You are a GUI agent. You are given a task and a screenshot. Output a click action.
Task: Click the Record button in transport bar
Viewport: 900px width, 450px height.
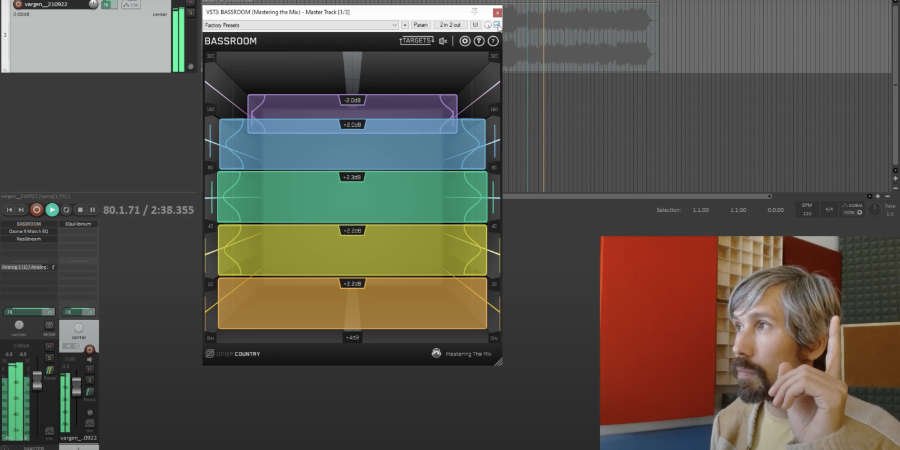[x=37, y=210]
